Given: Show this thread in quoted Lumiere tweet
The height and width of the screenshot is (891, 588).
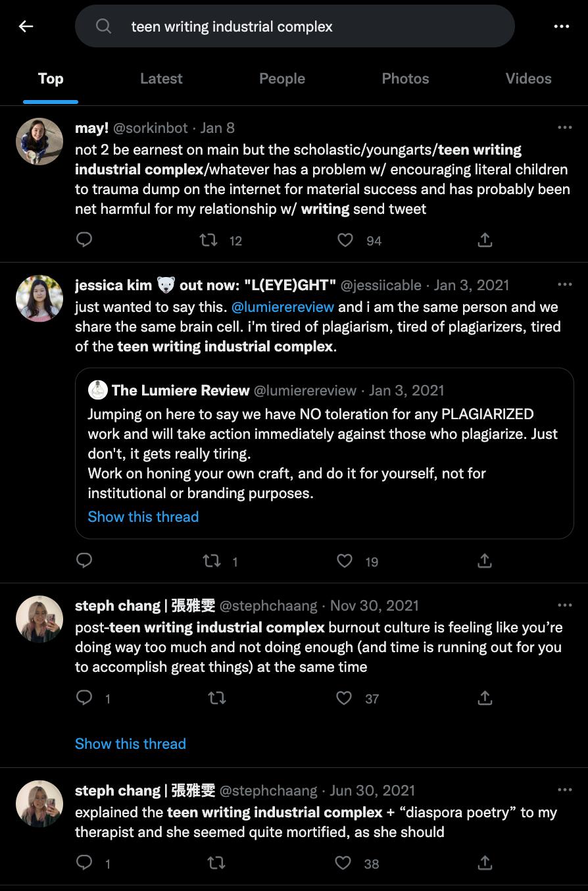Looking at the screenshot, I should [143, 517].
